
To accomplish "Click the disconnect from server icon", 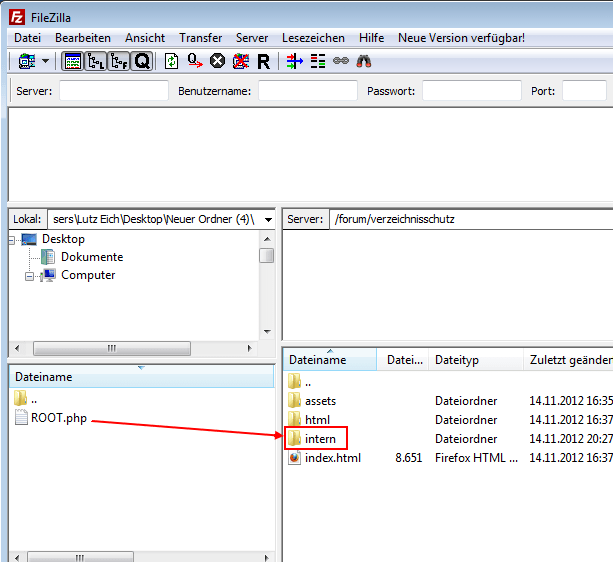I will coord(240,61).
